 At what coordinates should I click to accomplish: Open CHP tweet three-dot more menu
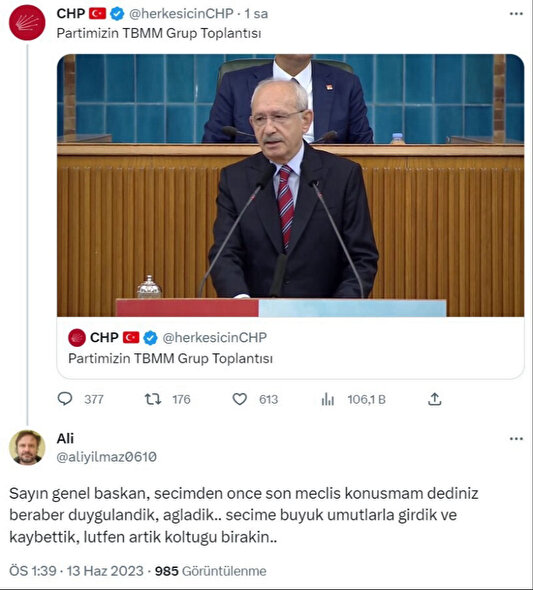(516, 14)
